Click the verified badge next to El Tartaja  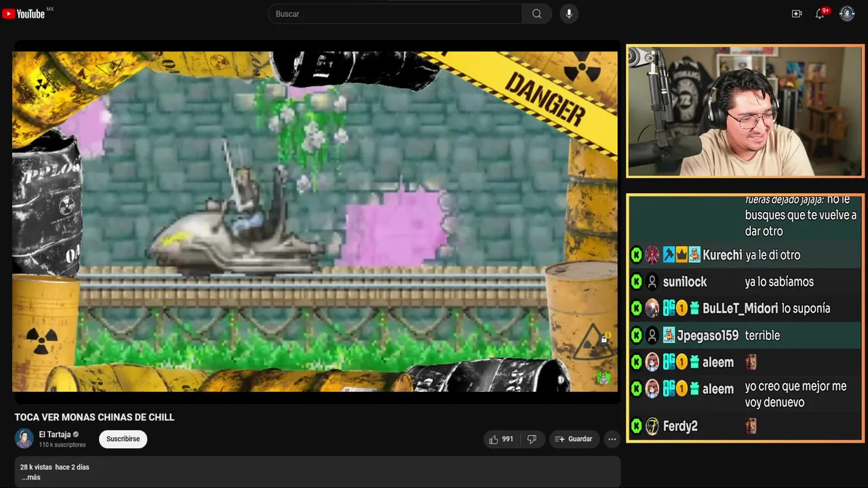click(76, 434)
